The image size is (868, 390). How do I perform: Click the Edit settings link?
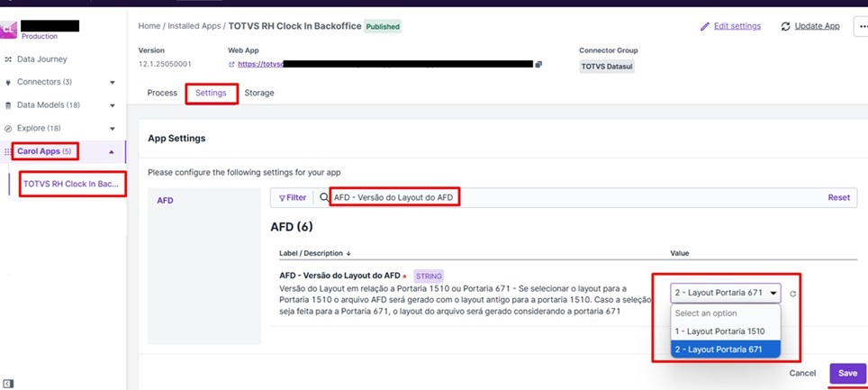pyautogui.click(x=737, y=26)
